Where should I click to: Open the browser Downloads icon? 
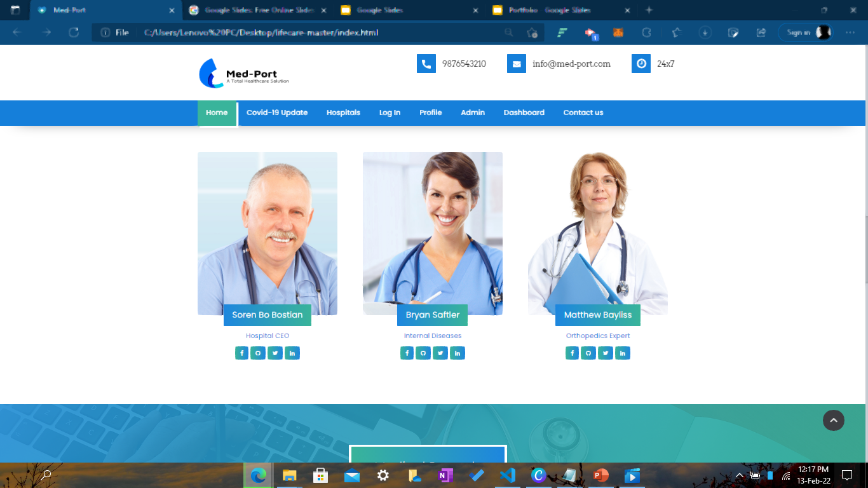(x=704, y=32)
